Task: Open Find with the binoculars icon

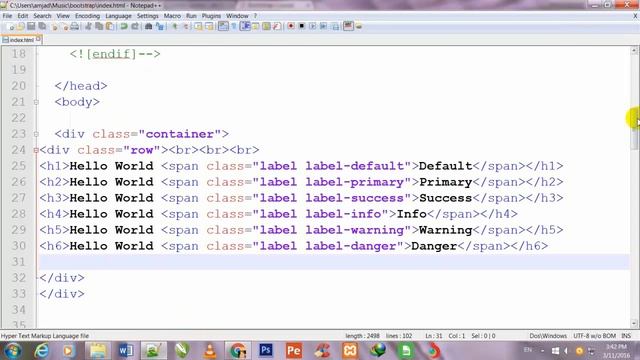Action: (x=149, y=27)
